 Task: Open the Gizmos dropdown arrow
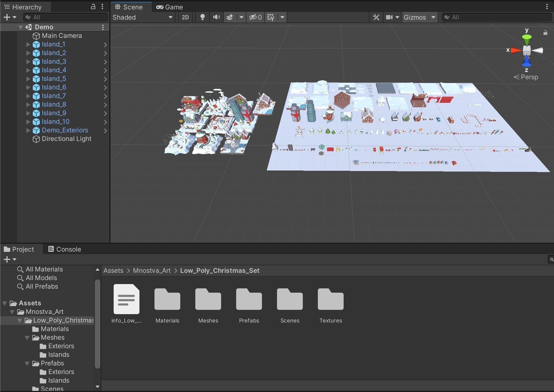tap(433, 17)
